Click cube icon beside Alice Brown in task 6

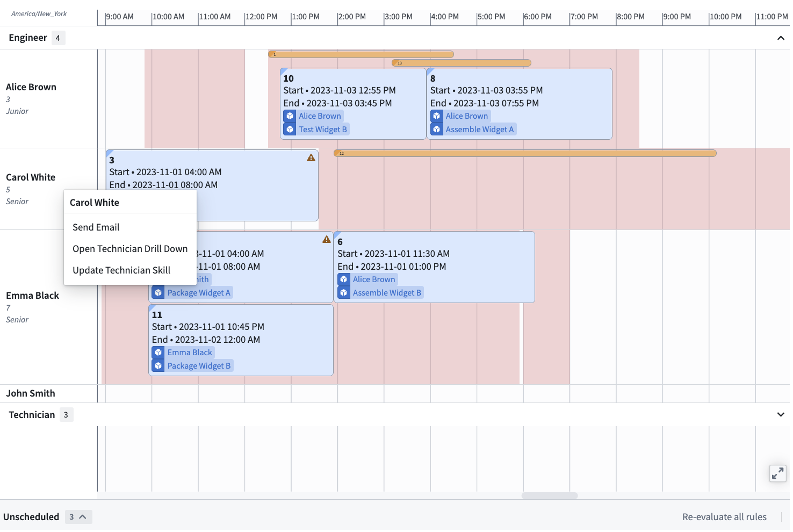344,279
